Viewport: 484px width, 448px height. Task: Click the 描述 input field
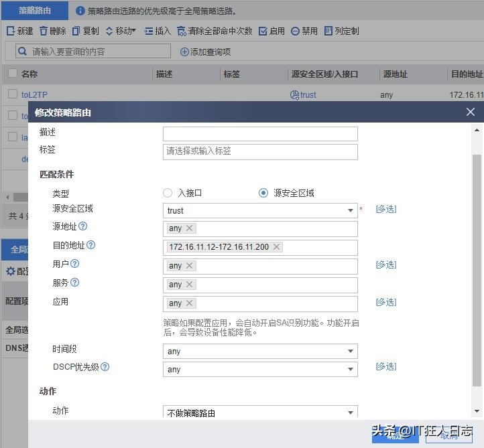(260, 134)
